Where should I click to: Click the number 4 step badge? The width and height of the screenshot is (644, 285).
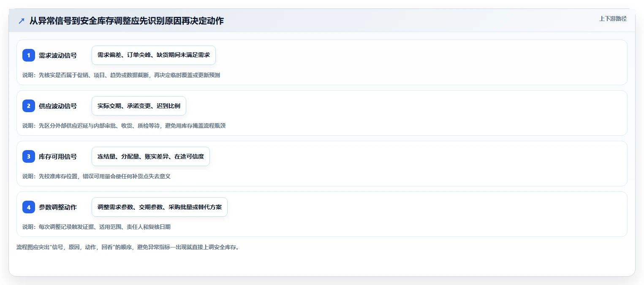(29, 207)
